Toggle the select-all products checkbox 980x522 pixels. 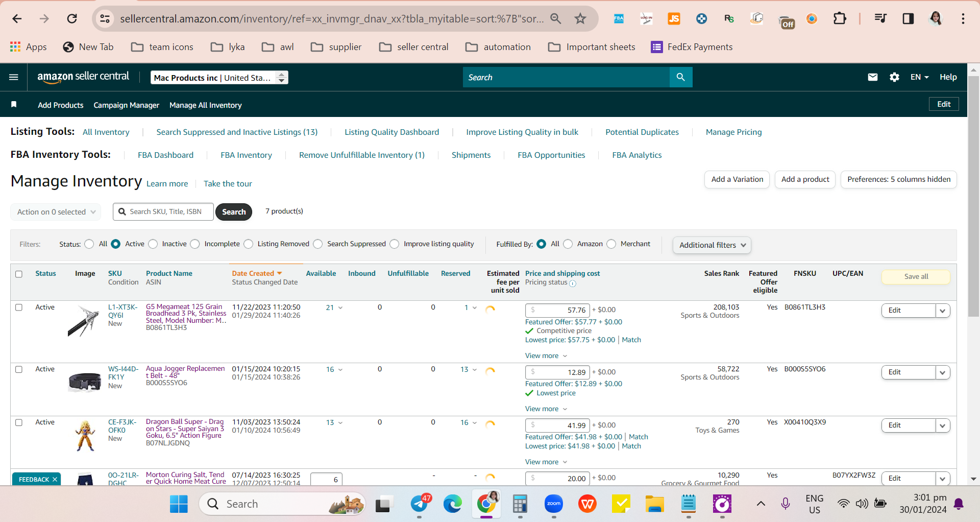(19, 274)
